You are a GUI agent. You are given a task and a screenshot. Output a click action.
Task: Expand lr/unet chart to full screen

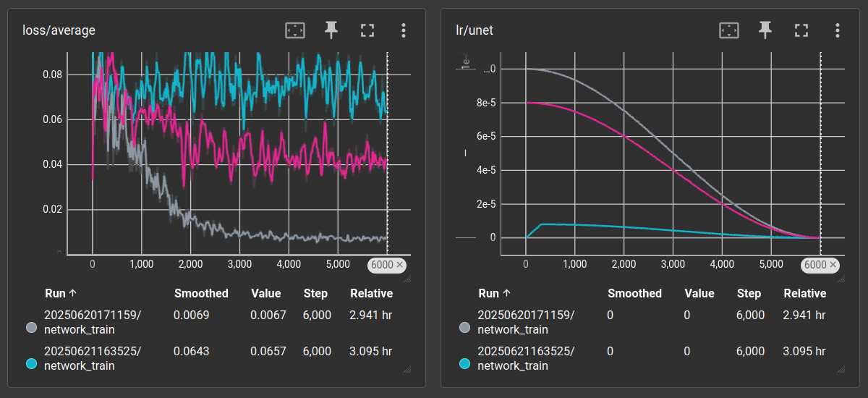pyautogui.click(x=801, y=30)
